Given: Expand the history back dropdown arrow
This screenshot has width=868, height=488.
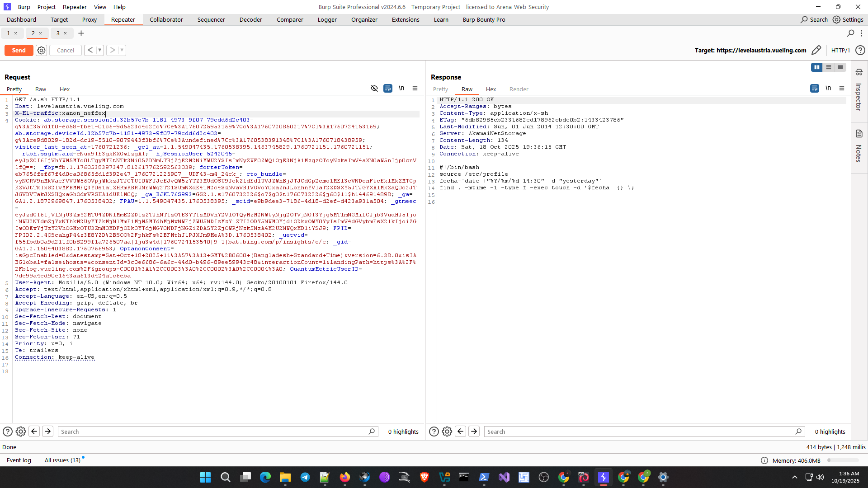Looking at the screenshot, I should pos(100,50).
